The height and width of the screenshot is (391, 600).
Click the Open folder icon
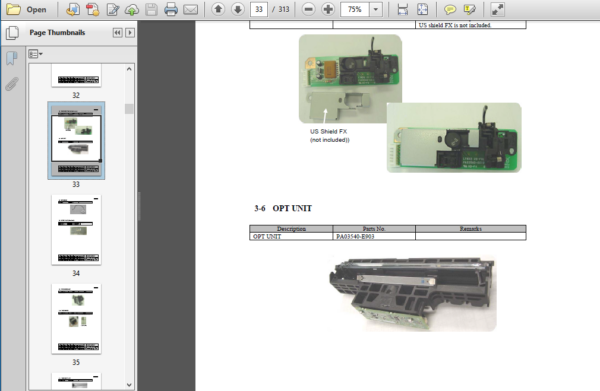[13, 9]
